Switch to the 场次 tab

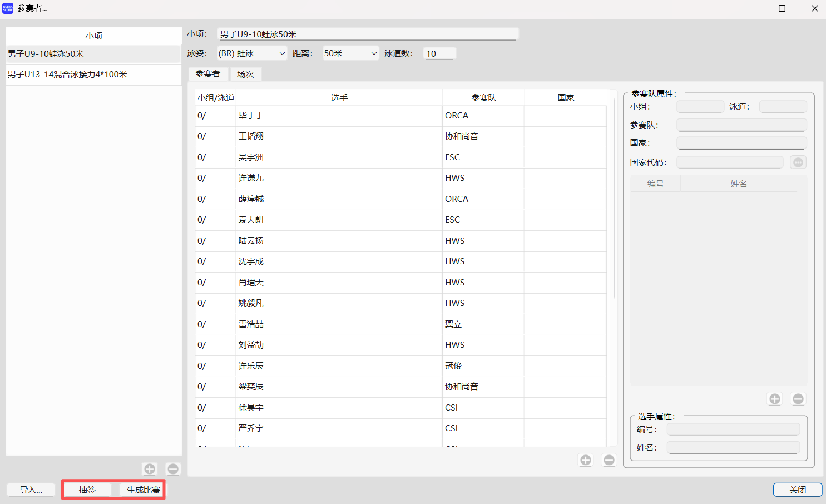click(246, 73)
